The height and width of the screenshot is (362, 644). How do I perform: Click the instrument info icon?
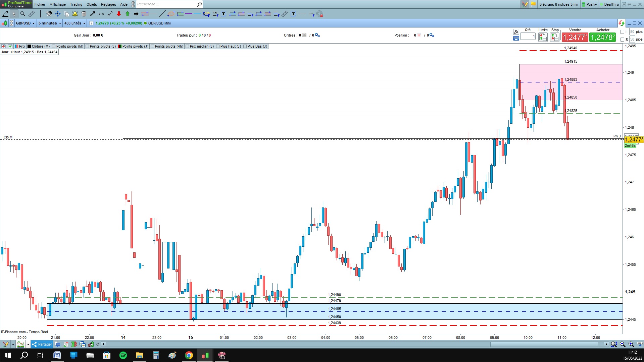click(91, 23)
